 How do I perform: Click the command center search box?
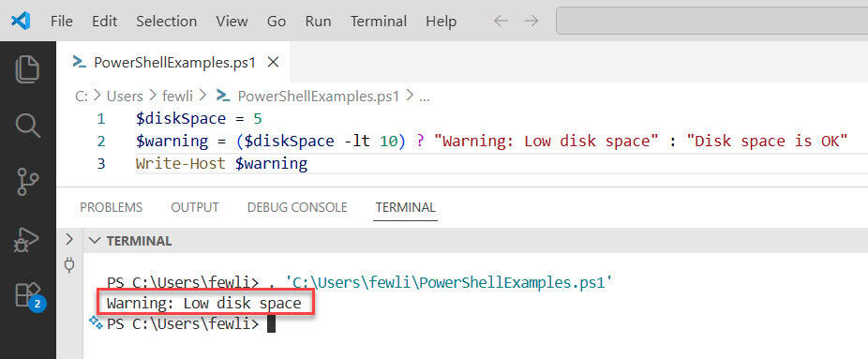[x=711, y=21]
